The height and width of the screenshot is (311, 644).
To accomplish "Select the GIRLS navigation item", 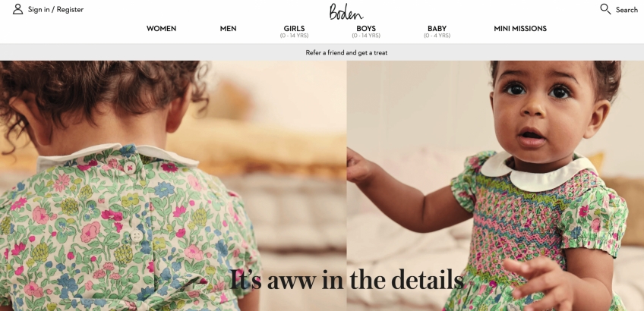I will coord(294,29).
